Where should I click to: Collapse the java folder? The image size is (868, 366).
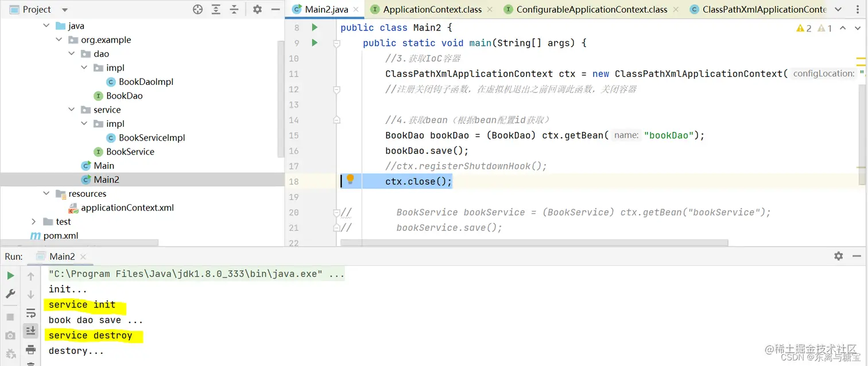click(x=46, y=26)
